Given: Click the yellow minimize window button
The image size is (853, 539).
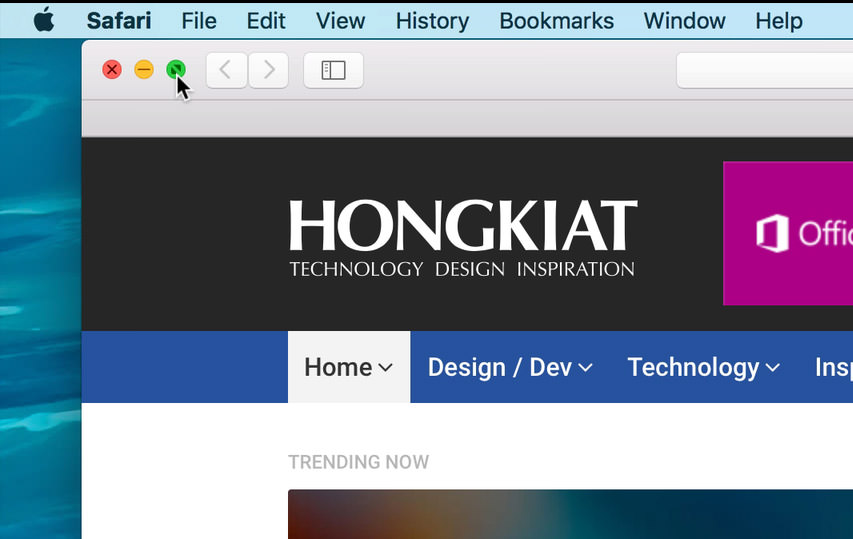Looking at the screenshot, I should [x=144, y=70].
